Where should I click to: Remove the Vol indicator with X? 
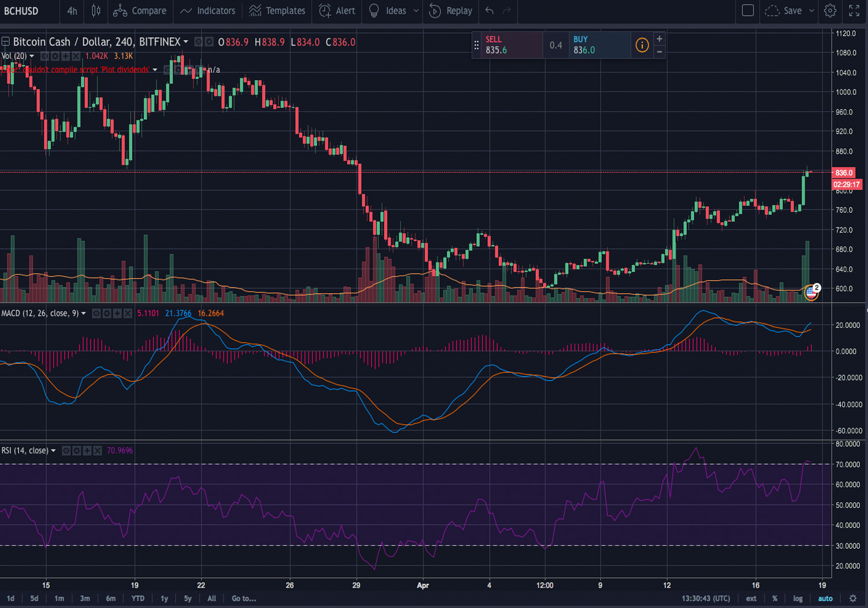pos(76,56)
